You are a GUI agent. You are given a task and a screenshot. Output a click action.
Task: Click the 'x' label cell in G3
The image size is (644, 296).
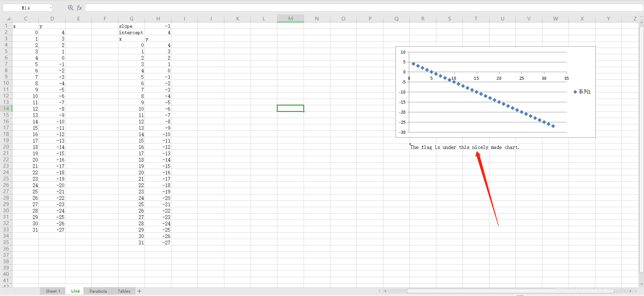[x=131, y=39]
